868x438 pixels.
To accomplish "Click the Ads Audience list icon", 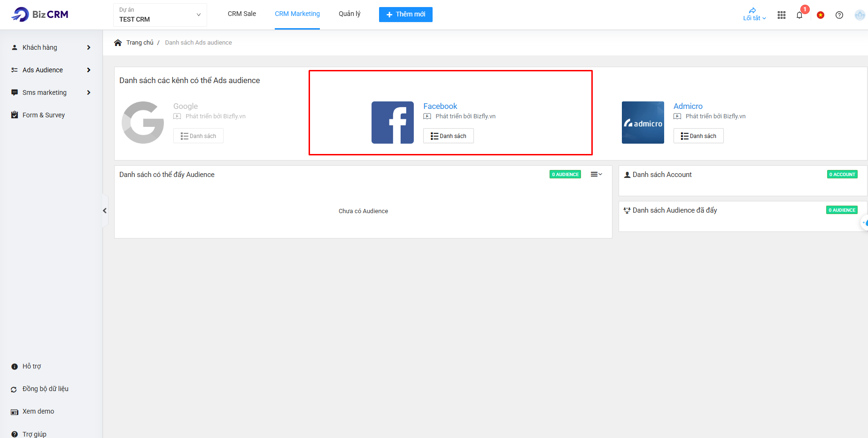I will (15, 70).
